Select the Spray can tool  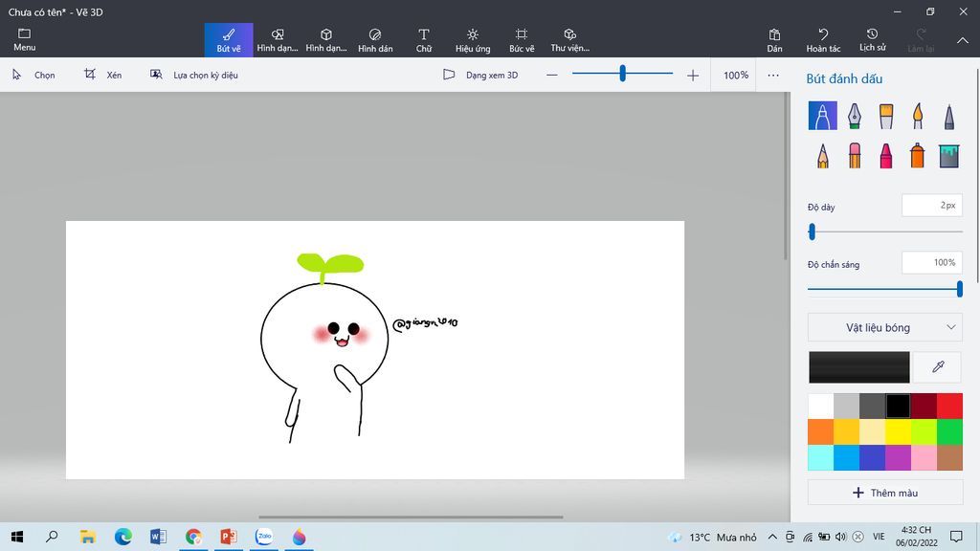[x=917, y=156]
